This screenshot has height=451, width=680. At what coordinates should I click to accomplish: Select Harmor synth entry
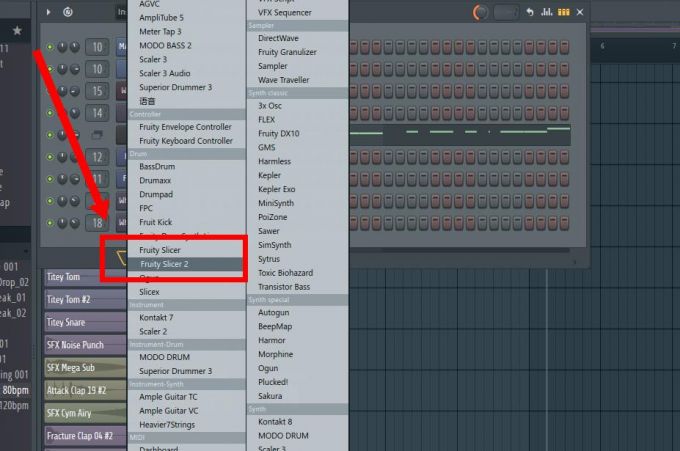[271, 340]
